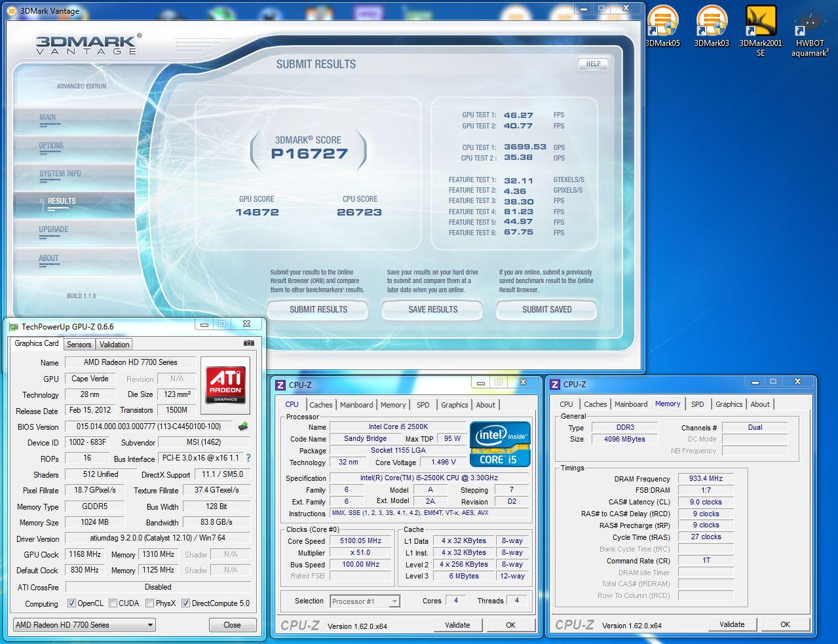The image size is (838, 644).
Task: Click CAS# Latency 9.0 clocks value
Action: (x=706, y=502)
